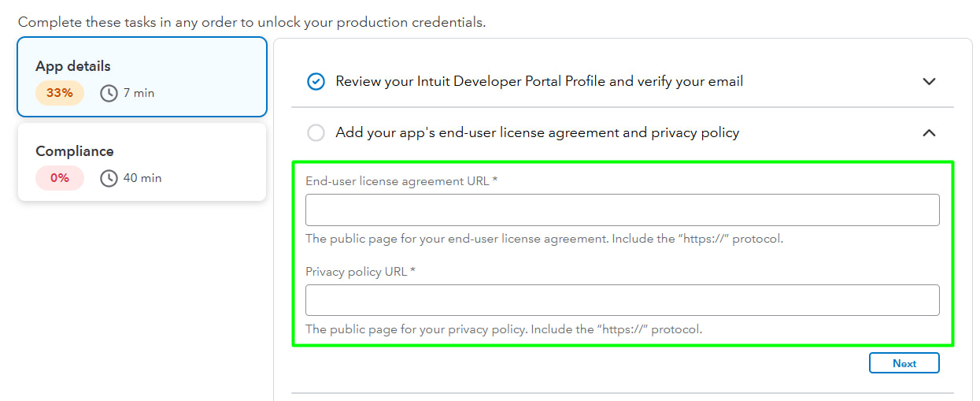The height and width of the screenshot is (401, 980).
Task: Switch to the Compliance task card
Action: (142, 162)
